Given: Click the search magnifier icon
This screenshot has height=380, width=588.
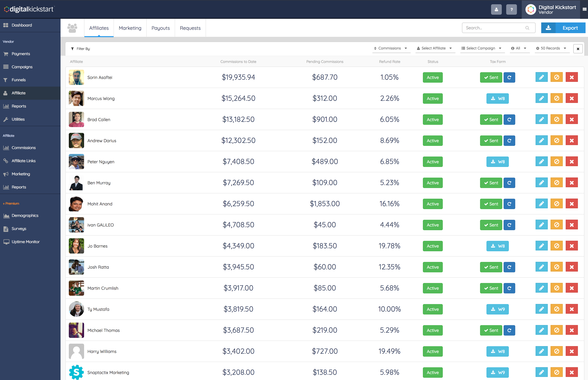Looking at the screenshot, I should pos(527,28).
